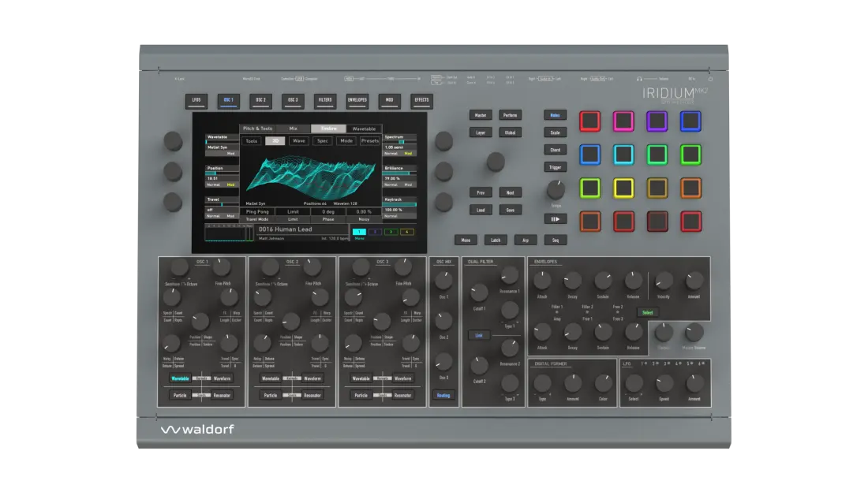Image resolution: width=868 pixels, height=488 pixels.
Task: Open the ENVELOPES page button
Action: (357, 101)
